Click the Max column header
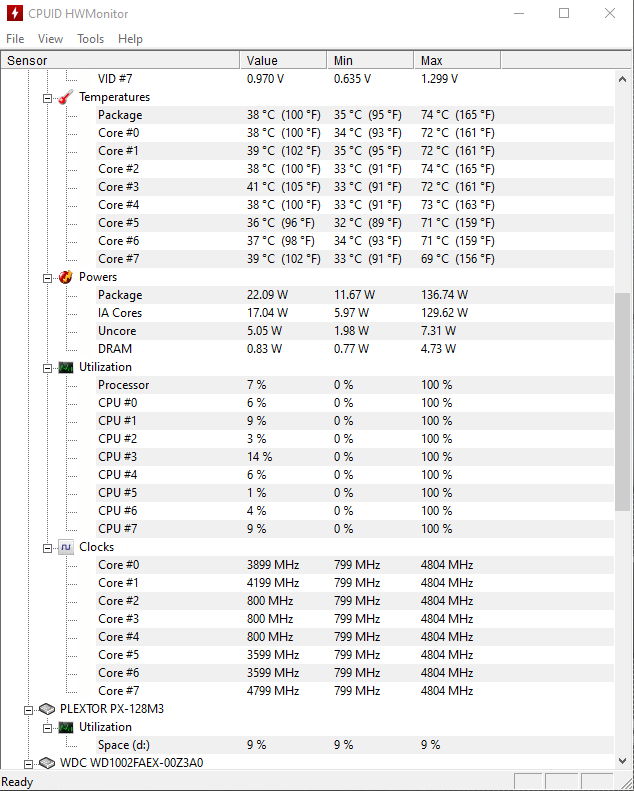The width and height of the screenshot is (634, 791). (456, 61)
